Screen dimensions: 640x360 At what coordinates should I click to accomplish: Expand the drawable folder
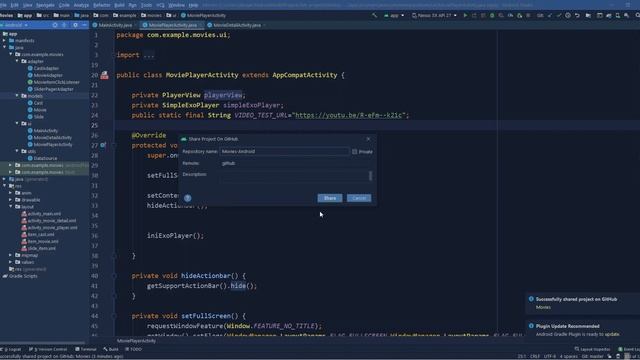[11, 200]
